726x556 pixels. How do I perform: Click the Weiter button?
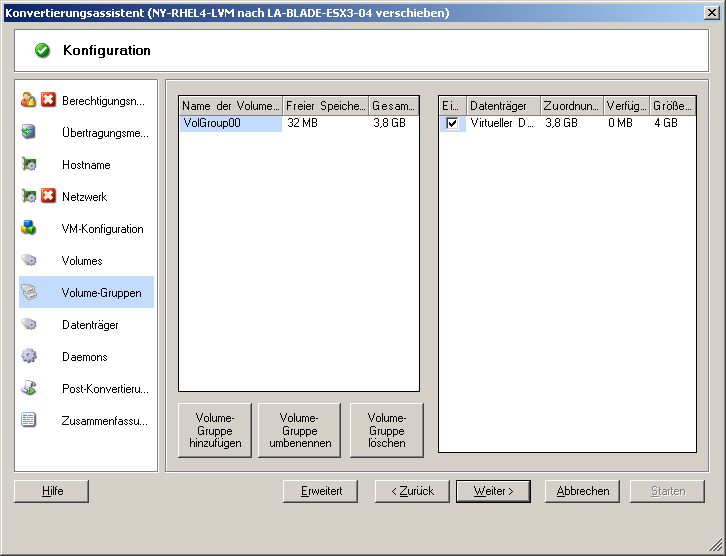pos(493,491)
